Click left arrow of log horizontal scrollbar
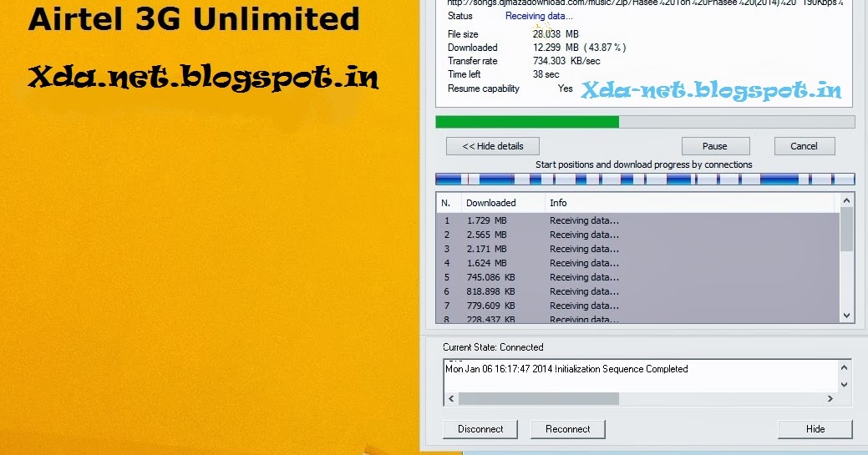The image size is (868, 455). [x=451, y=398]
